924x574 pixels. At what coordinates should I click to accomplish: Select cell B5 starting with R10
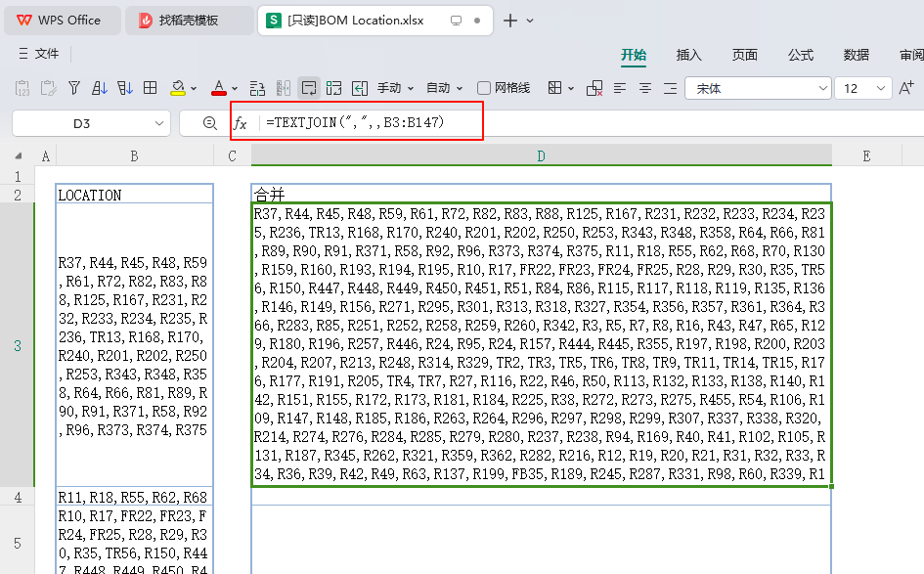click(x=134, y=541)
